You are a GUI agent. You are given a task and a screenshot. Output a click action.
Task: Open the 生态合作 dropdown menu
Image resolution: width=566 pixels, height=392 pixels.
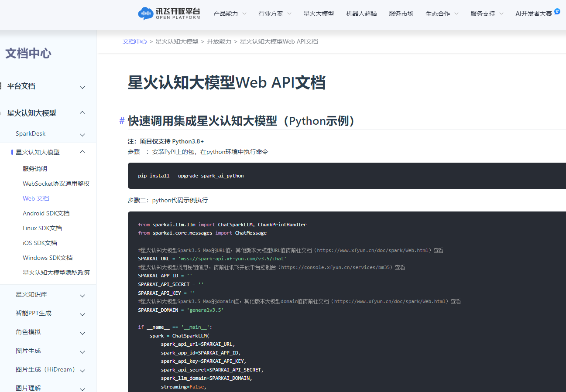(x=442, y=14)
